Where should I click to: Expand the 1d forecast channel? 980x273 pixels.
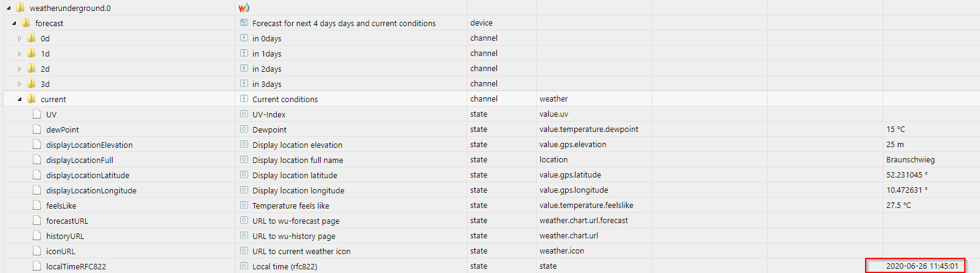(19, 54)
